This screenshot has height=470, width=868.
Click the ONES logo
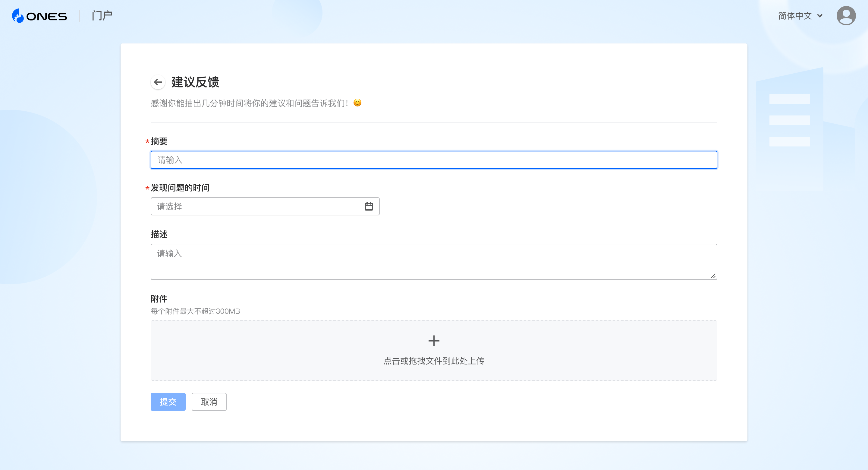tap(39, 16)
